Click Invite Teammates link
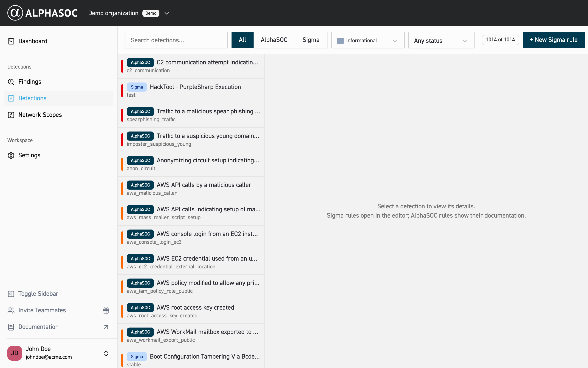This screenshot has width=588, height=368. tap(42, 310)
